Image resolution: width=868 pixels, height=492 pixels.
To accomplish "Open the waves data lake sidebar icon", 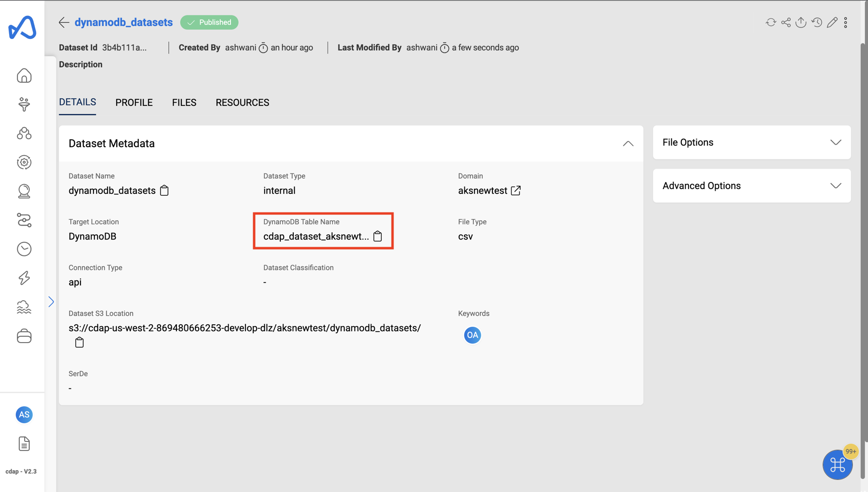I will click(x=24, y=307).
